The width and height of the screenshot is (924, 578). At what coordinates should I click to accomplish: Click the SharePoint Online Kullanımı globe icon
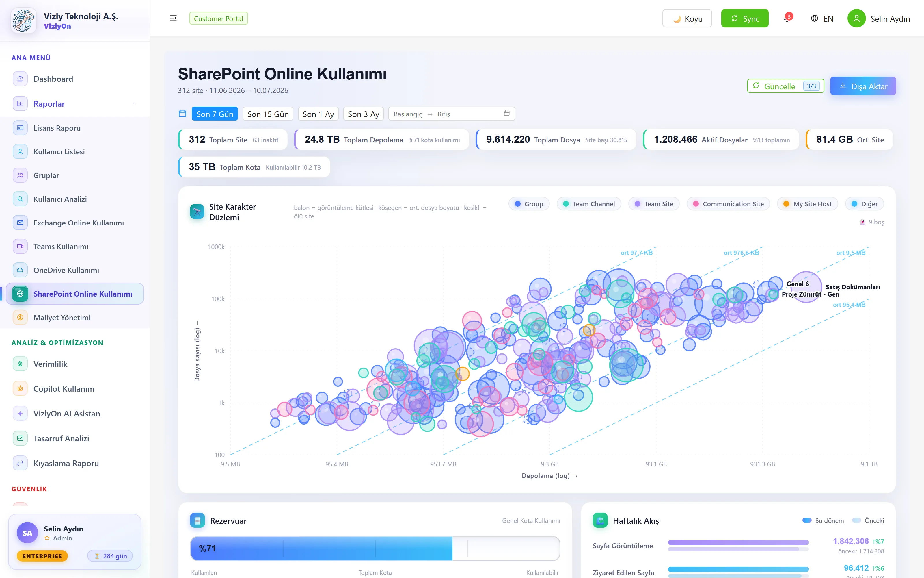(x=20, y=294)
